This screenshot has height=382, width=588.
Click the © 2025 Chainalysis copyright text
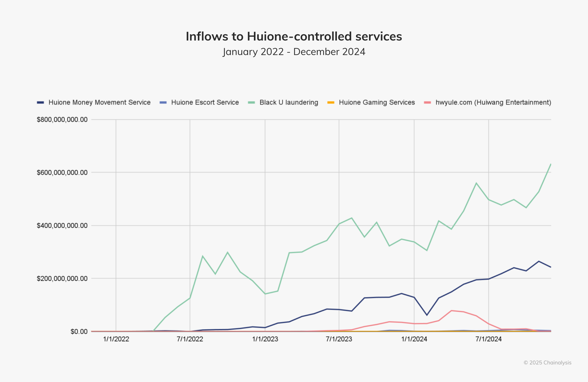547,363
